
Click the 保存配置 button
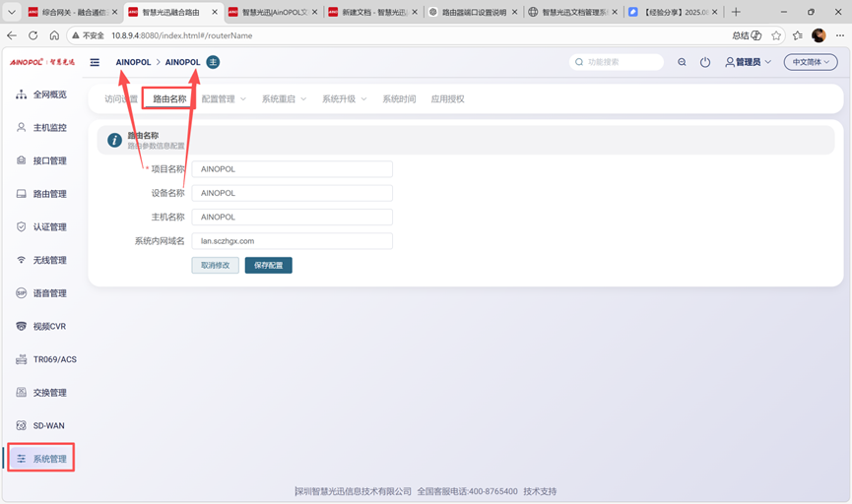click(x=268, y=266)
